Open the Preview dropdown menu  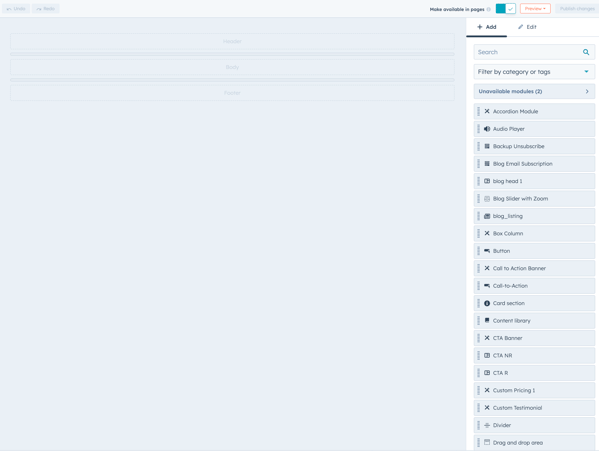535,8
